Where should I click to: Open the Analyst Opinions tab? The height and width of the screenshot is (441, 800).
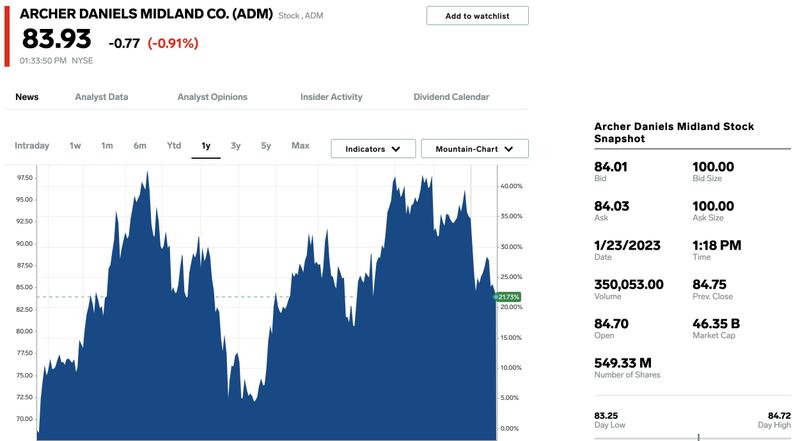212,97
